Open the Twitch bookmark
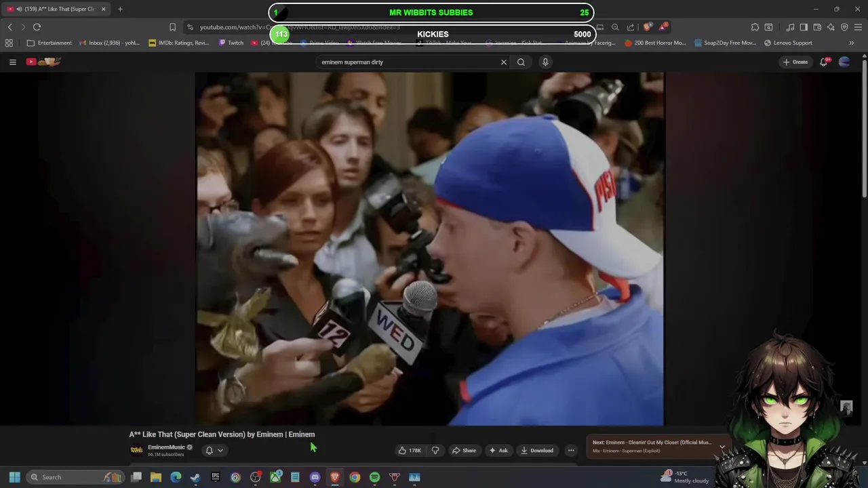 [x=231, y=43]
